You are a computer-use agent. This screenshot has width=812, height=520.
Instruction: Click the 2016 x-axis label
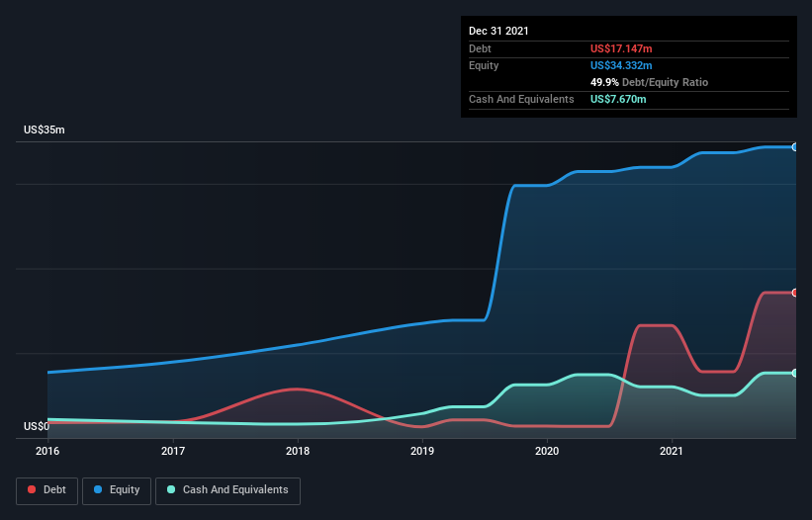click(47, 451)
